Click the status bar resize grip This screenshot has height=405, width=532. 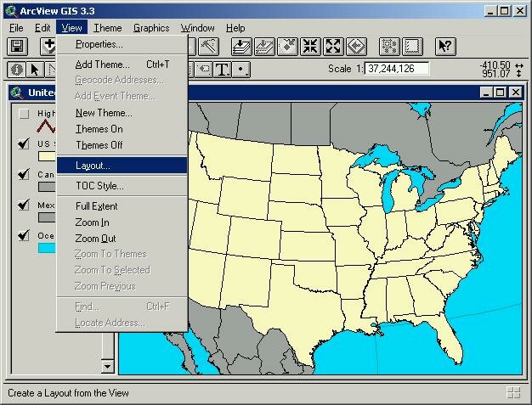pos(513,393)
